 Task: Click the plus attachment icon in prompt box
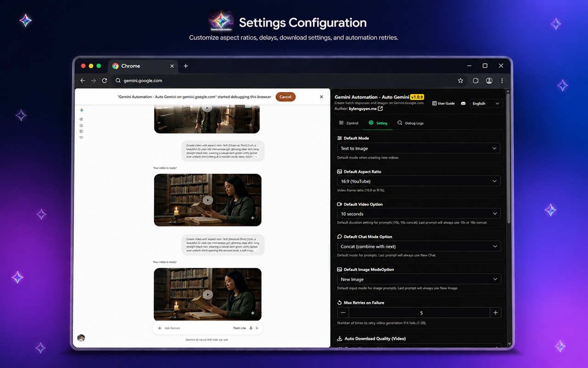(159, 328)
